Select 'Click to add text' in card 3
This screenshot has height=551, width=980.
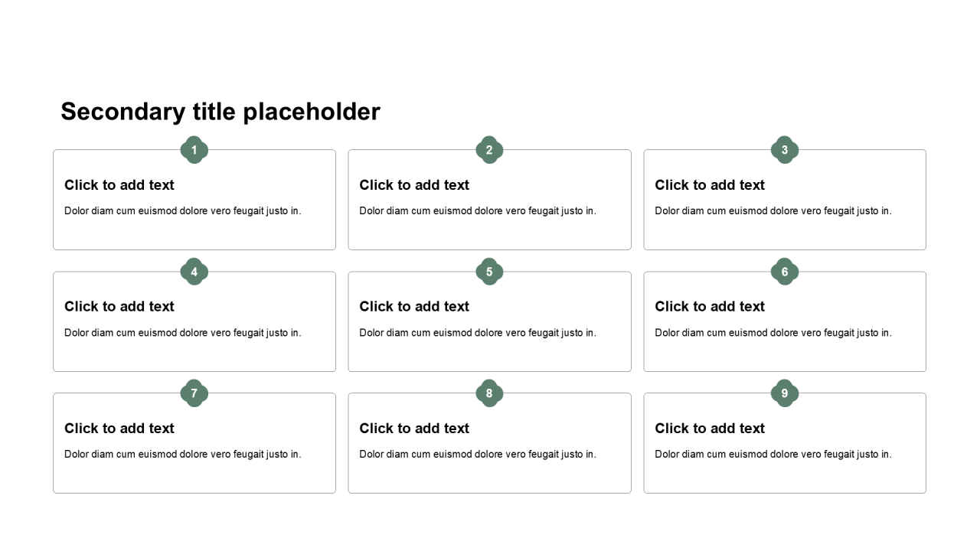point(710,185)
